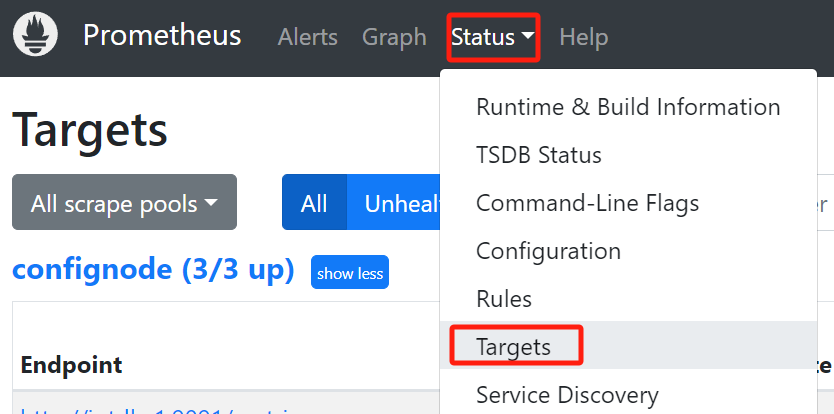This screenshot has width=834, height=414.
Task: Switch to the Unhealthy filter button
Action: (395, 203)
